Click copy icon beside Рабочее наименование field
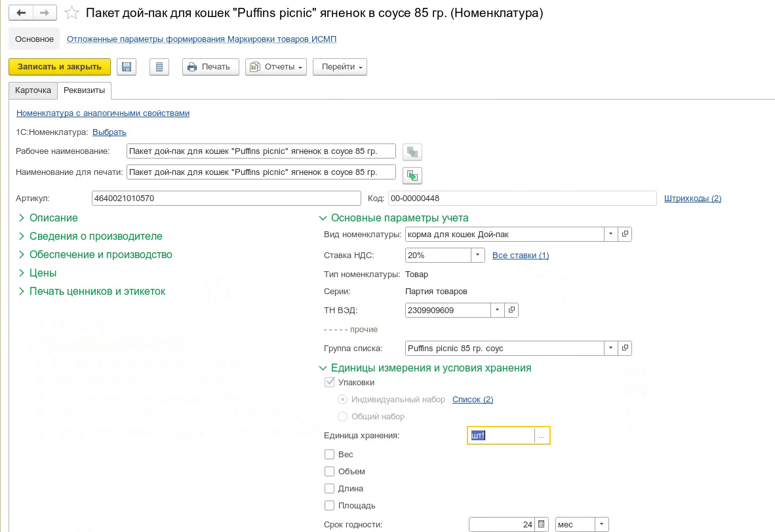Screen dimensions: 775x532 click(x=412, y=152)
